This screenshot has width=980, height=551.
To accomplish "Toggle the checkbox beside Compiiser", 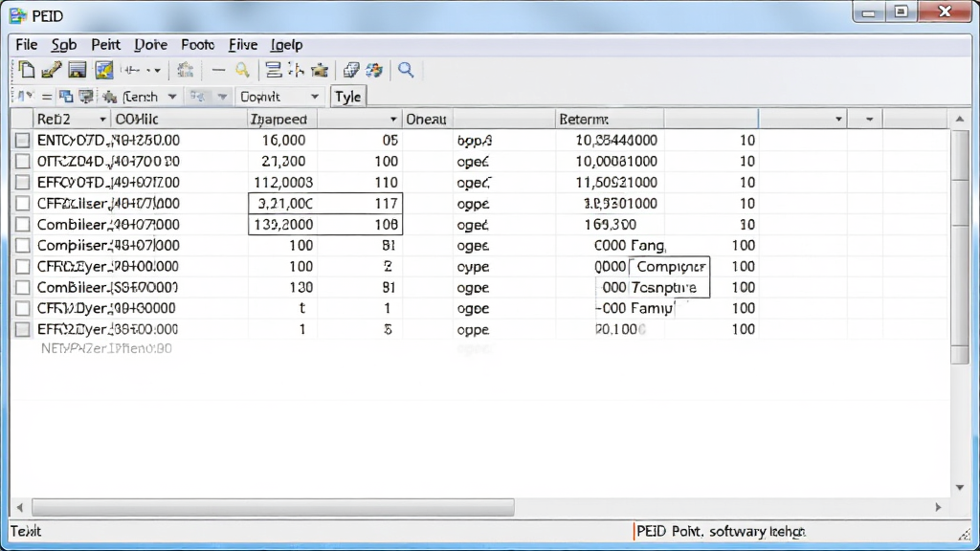I will pos(23,246).
